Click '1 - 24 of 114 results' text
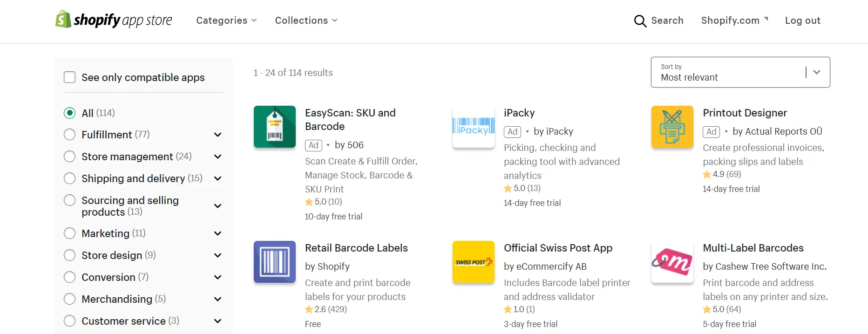868x334 pixels. (x=293, y=73)
